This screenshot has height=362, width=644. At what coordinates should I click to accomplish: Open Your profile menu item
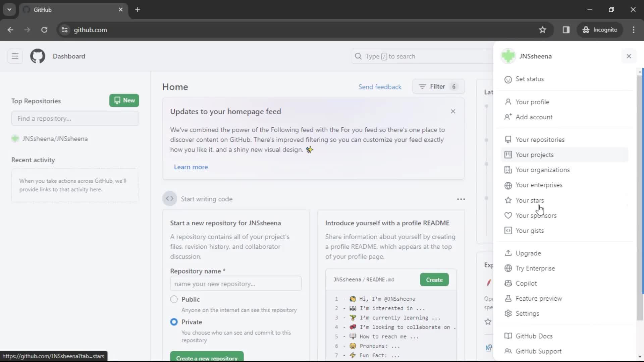coord(565,102)
